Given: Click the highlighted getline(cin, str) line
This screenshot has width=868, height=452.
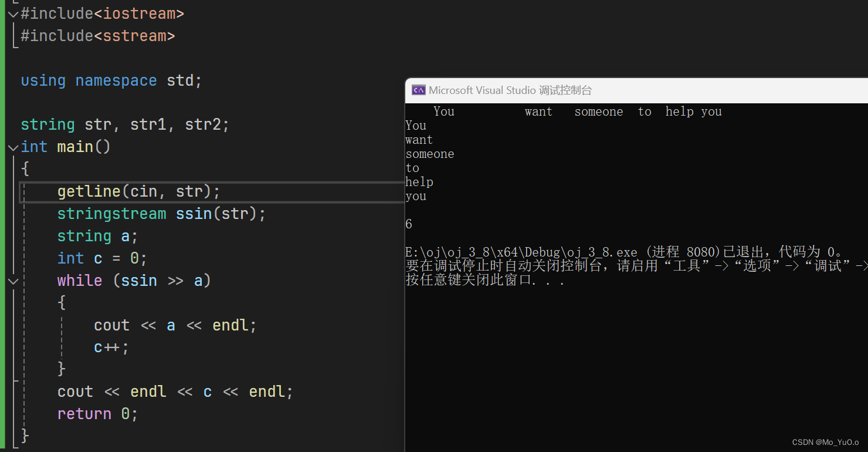Looking at the screenshot, I should (x=138, y=191).
